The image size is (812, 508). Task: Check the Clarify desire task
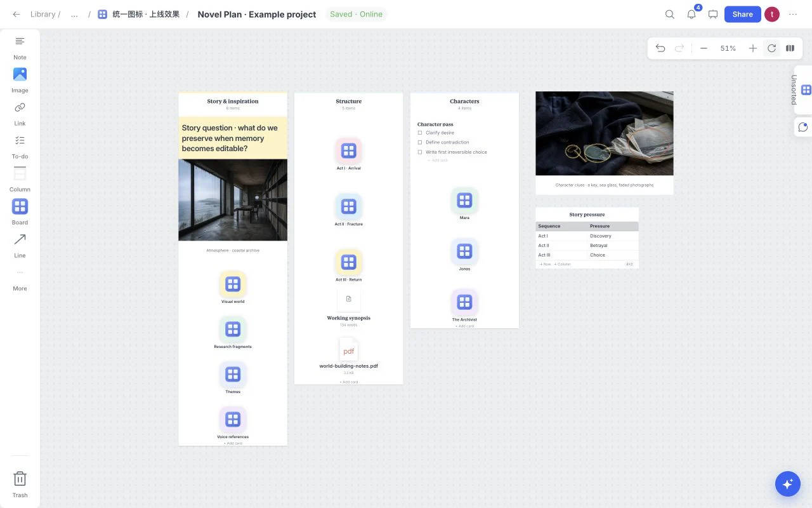coord(420,133)
